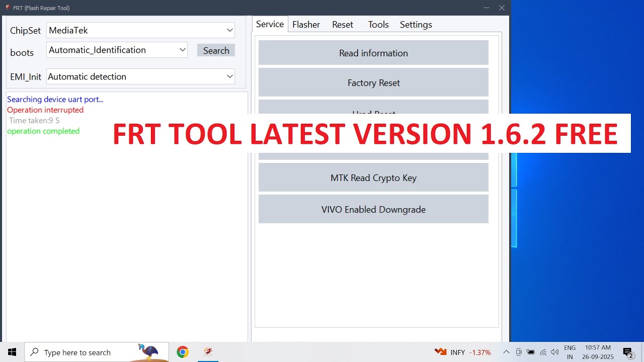Open the EMI_Init Automatic detection dropdown
Viewport: 644px width, 362px height.
pos(140,76)
